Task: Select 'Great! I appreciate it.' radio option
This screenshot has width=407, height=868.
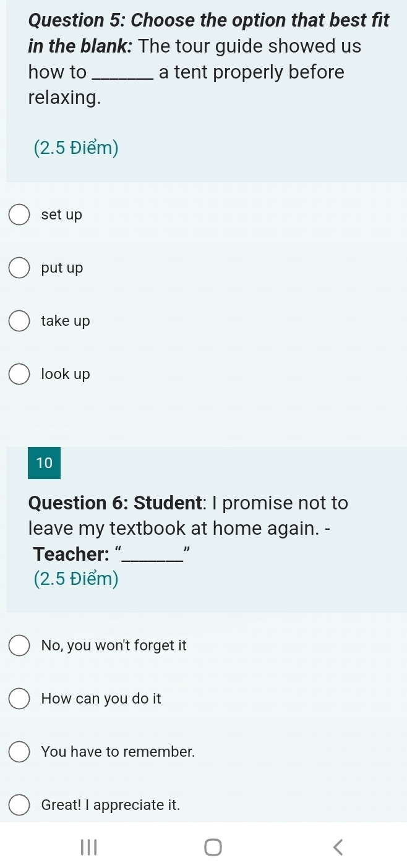Action: pyautogui.click(x=19, y=805)
